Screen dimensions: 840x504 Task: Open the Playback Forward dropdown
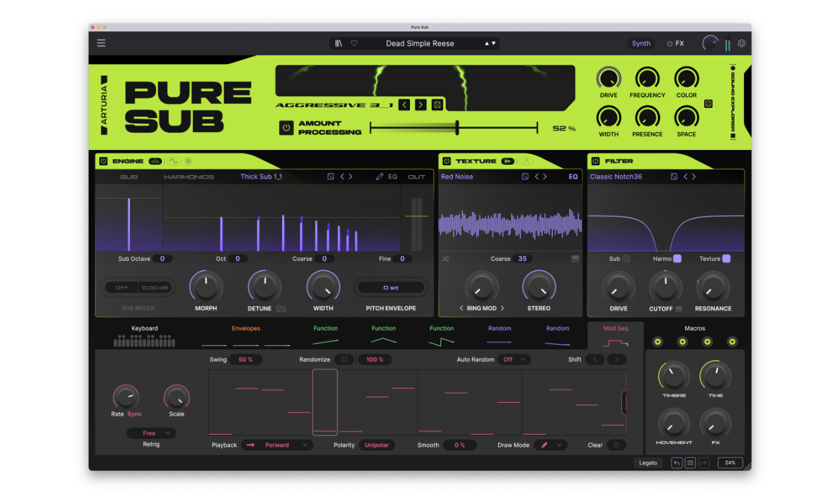277,445
